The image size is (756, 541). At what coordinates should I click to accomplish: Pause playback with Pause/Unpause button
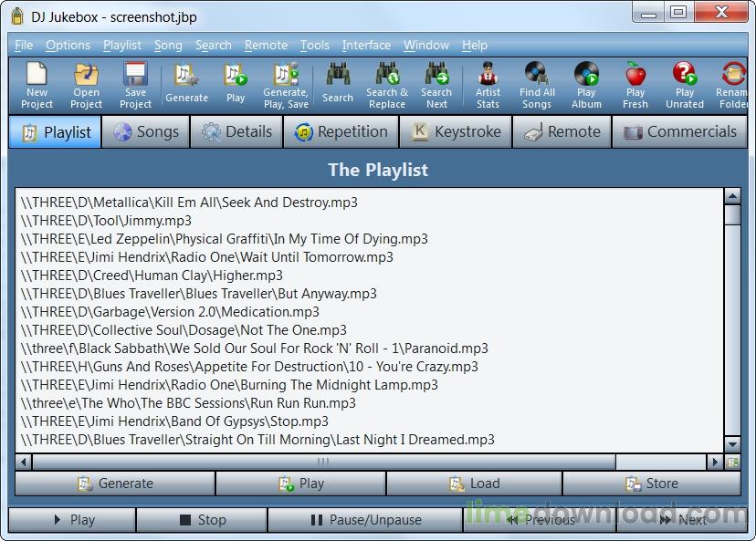(x=365, y=520)
